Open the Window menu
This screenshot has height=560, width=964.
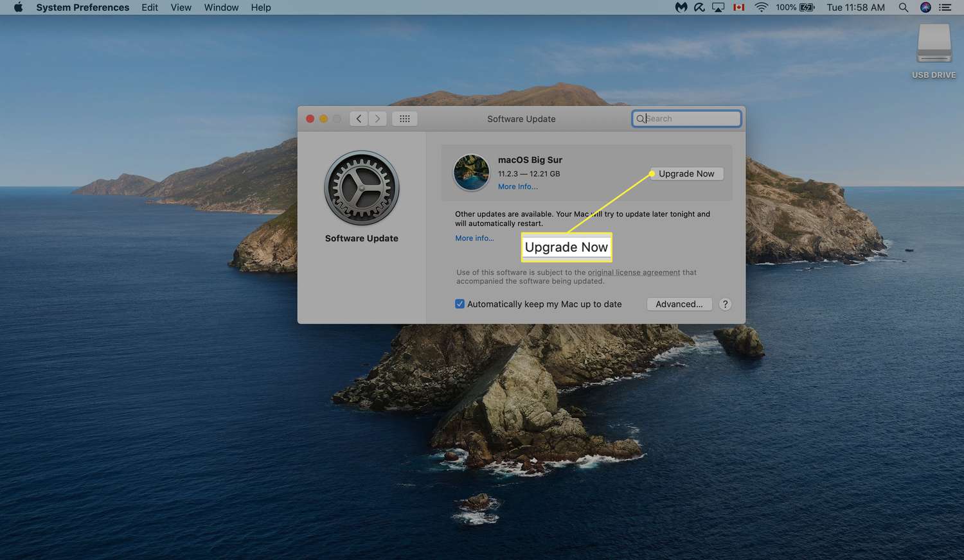(x=221, y=8)
